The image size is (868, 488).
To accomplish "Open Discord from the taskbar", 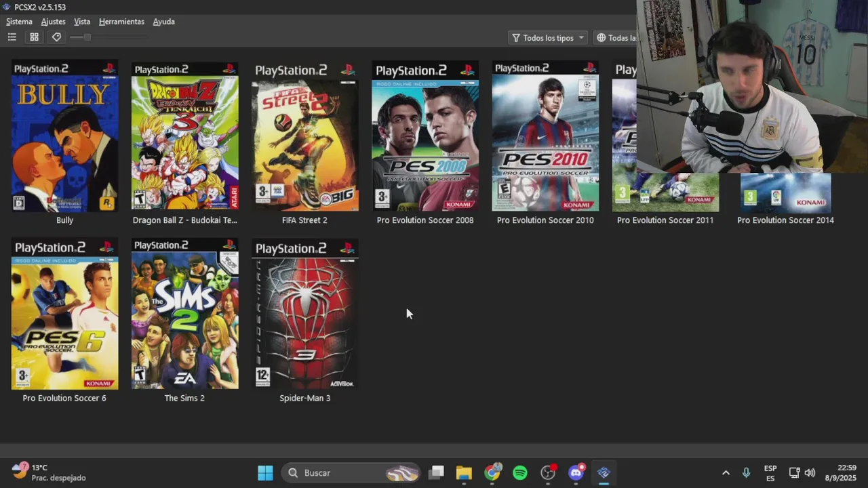I will click(x=576, y=472).
